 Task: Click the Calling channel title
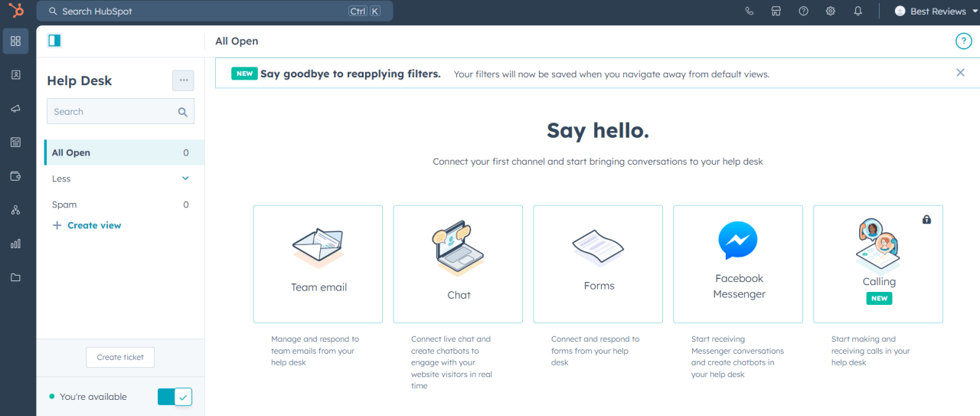coord(879,281)
